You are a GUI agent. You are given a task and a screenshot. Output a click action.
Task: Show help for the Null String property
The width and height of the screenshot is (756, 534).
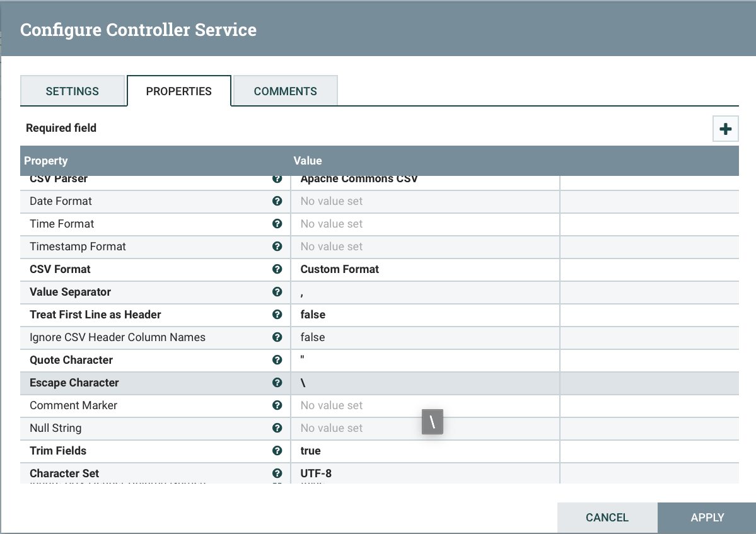277,428
